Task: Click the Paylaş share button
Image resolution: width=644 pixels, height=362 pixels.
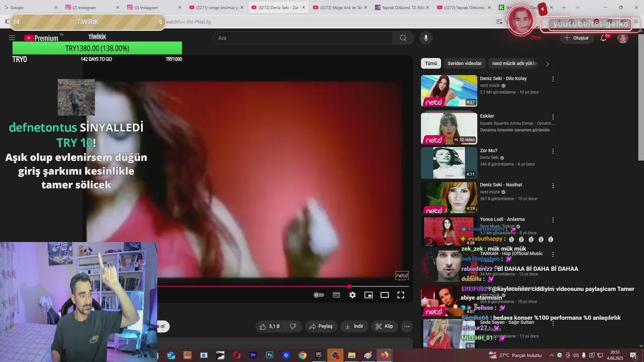Action: (x=321, y=326)
